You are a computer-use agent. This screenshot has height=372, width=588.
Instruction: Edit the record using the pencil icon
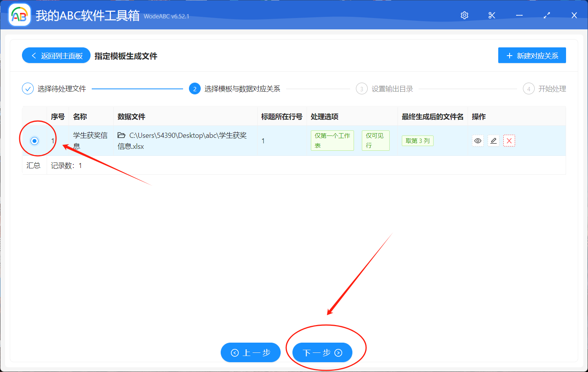click(493, 141)
